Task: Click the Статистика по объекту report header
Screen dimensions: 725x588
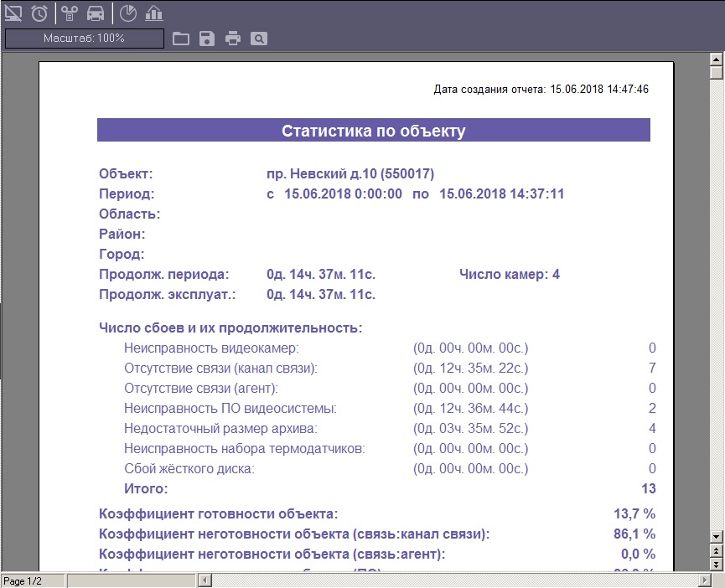Action: coord(374,131)
